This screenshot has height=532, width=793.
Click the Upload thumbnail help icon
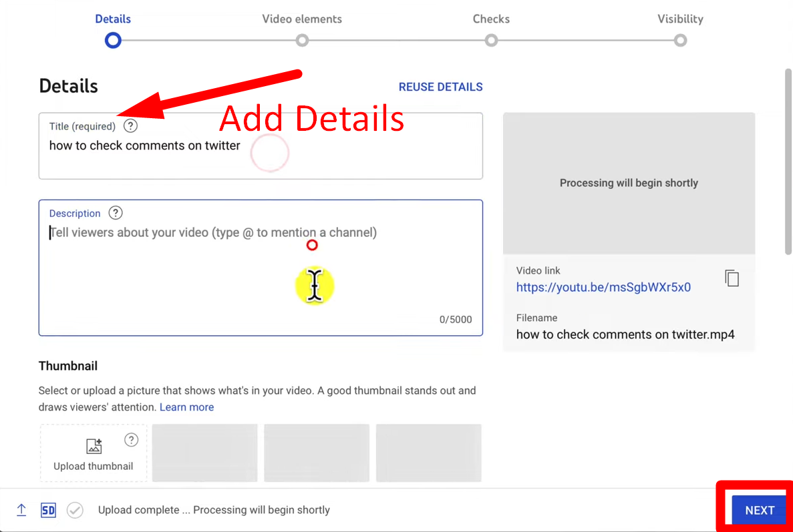(x=131, y=439)
